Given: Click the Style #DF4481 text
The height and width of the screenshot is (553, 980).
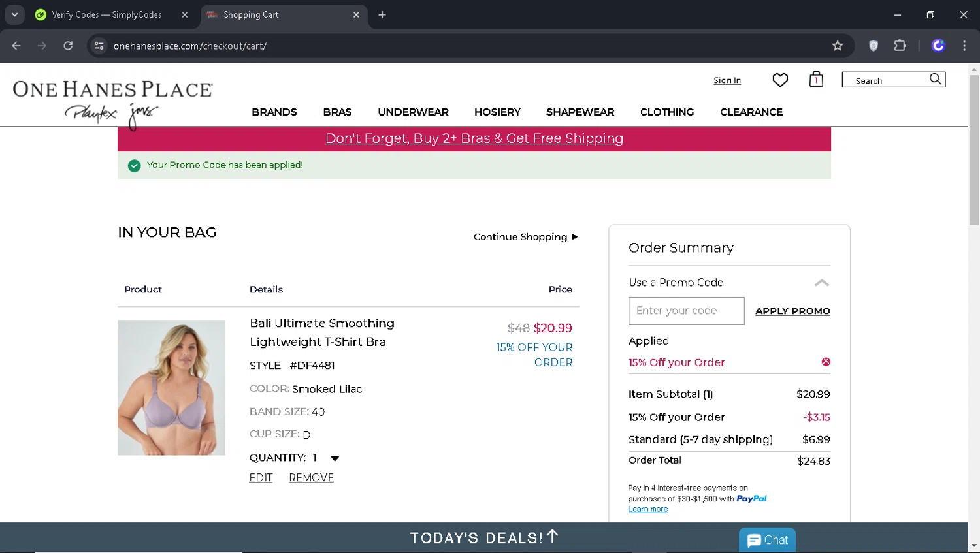Looking at the screenshot, I should [x=292, y=366].
